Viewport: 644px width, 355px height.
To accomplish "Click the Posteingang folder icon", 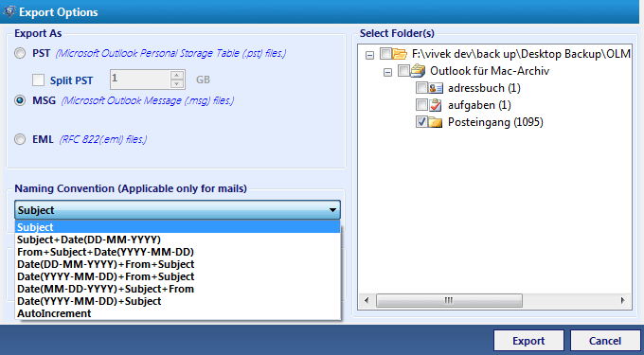I will coord(436,122).
